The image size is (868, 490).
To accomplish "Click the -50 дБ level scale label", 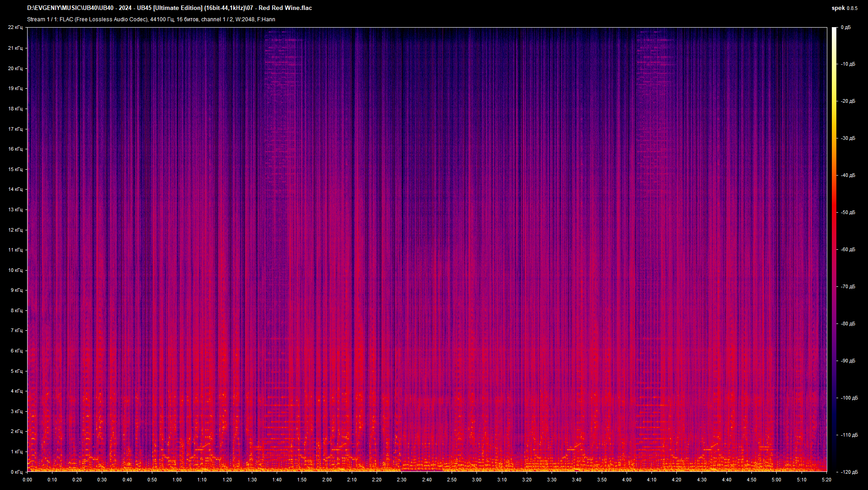I will point(848,213).
